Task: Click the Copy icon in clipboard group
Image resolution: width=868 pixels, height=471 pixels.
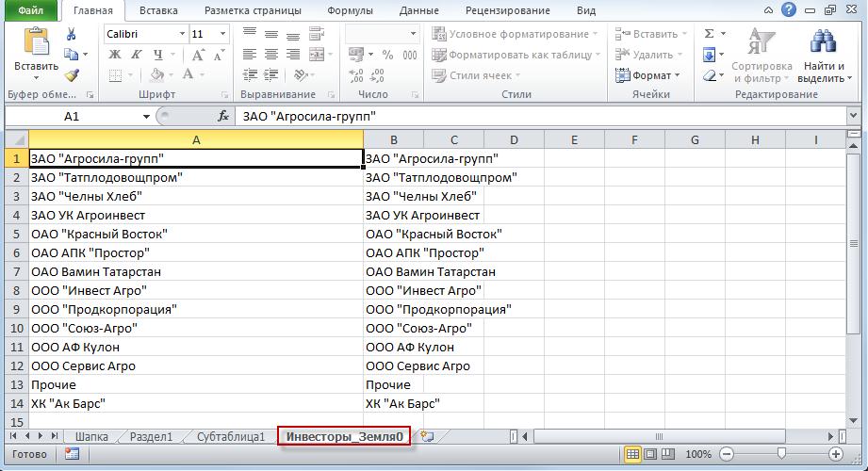Action: pos(71,55)
